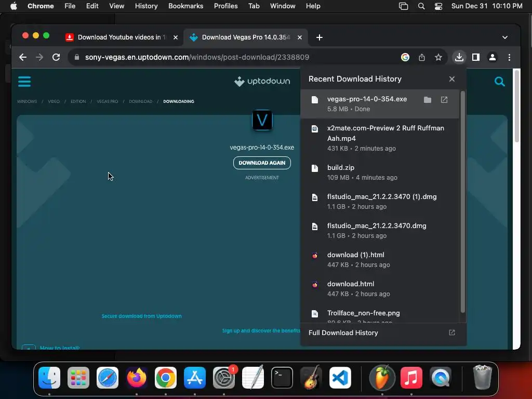This screenshot has height=399, width=532.
Task: Open Full Download History
Action: click(383, 333)
